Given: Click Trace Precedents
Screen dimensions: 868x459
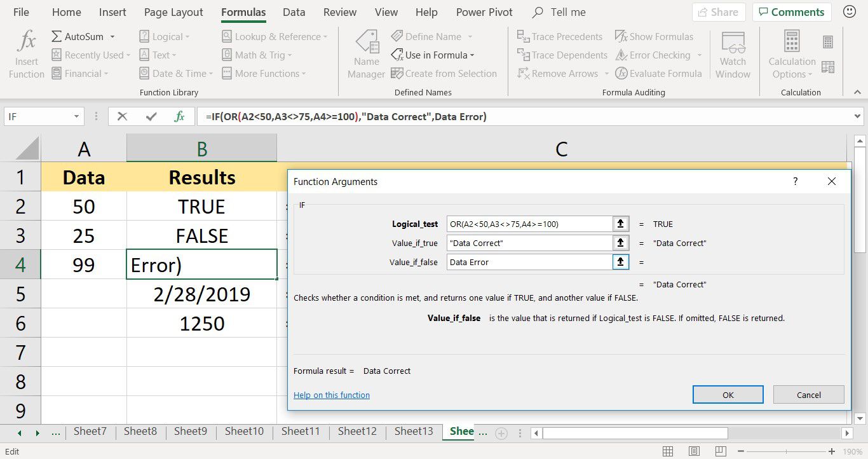Looking at the screenshot, I should [560, 37].
